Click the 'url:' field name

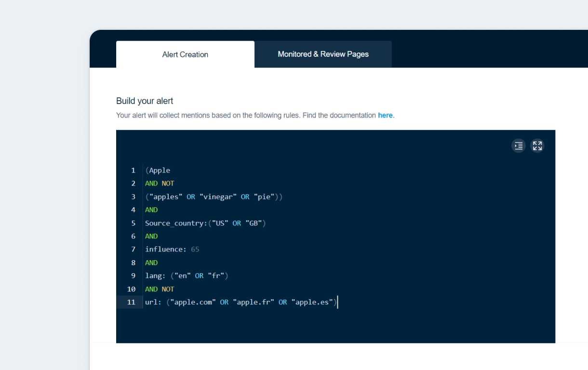coord(153,303)
